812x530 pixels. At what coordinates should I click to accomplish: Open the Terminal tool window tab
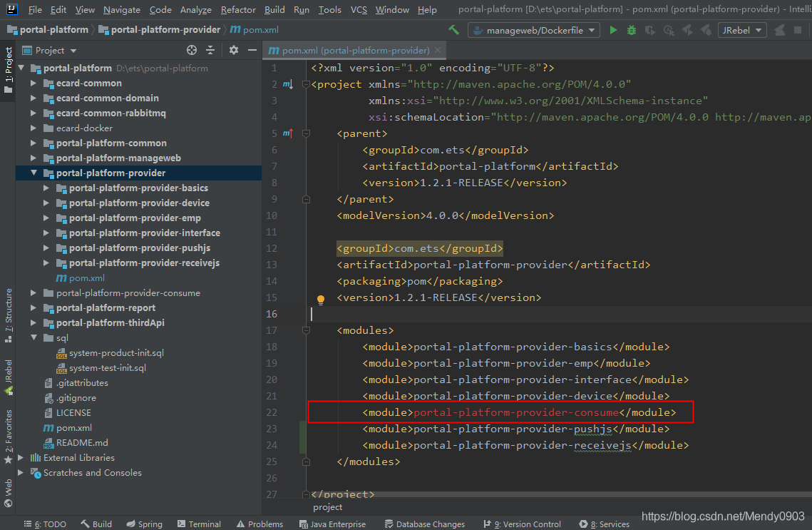[199, 524]
